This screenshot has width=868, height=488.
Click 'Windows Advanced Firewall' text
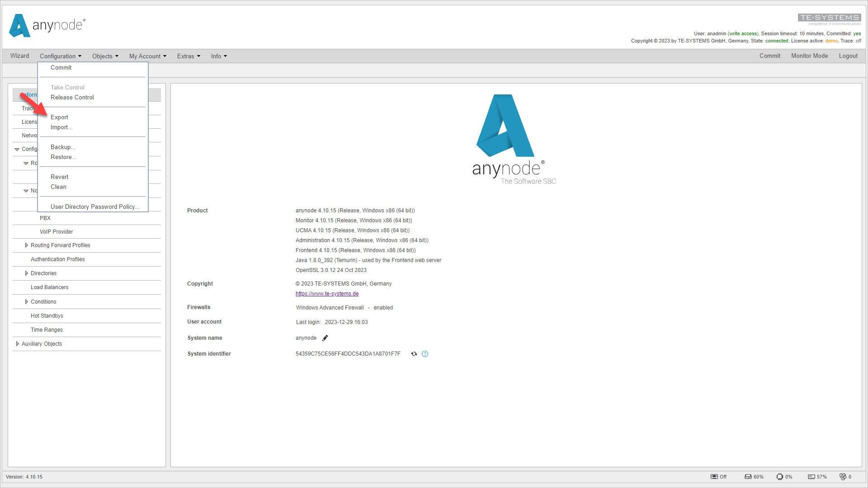click(330, 308)
